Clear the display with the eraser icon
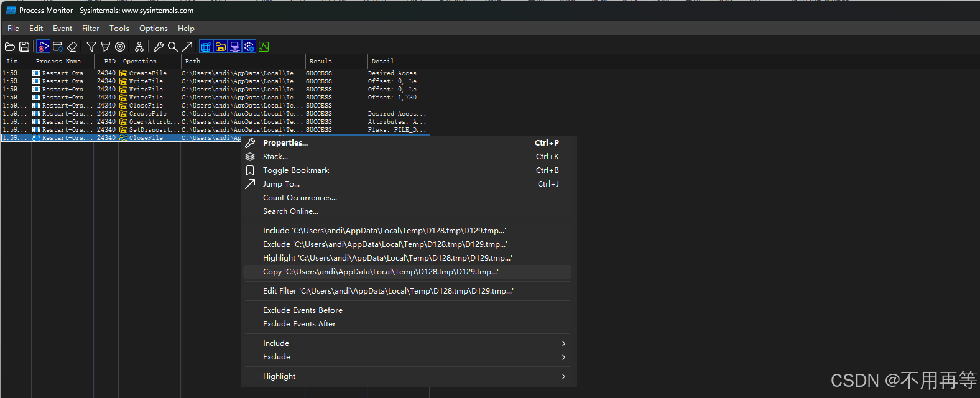Viewport: 980px width, 398px height. point(72,47)
